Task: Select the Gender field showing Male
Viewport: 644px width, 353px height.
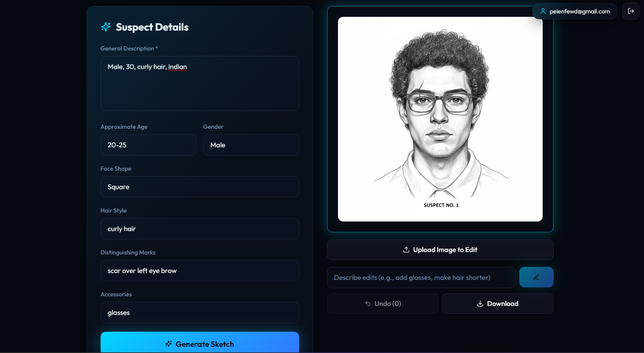Action: click(251, 145)
